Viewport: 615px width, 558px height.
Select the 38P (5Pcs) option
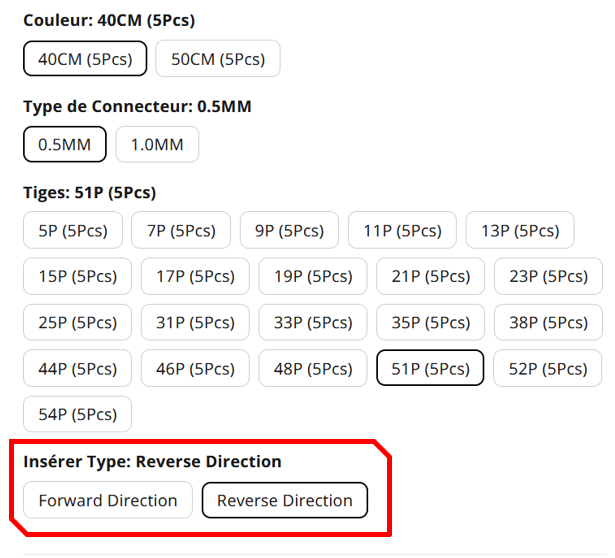click(548, 322)
